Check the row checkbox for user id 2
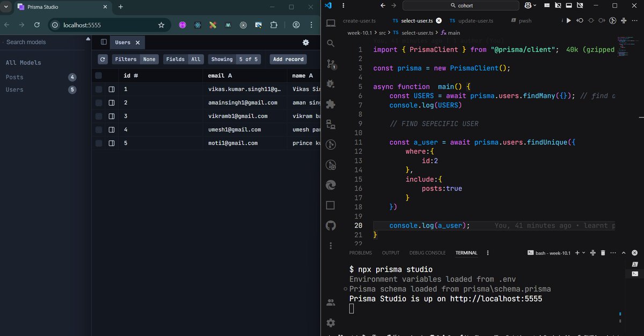The width and height of the screenshot is (644, 336). click(x=99, y=103)
